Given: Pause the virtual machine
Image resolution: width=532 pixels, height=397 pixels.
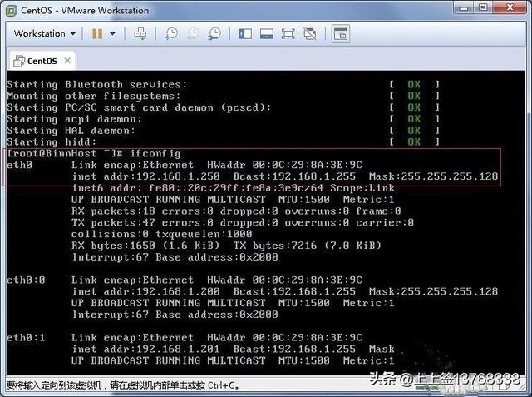Looking at the screenshot, I should coord(97,33).
